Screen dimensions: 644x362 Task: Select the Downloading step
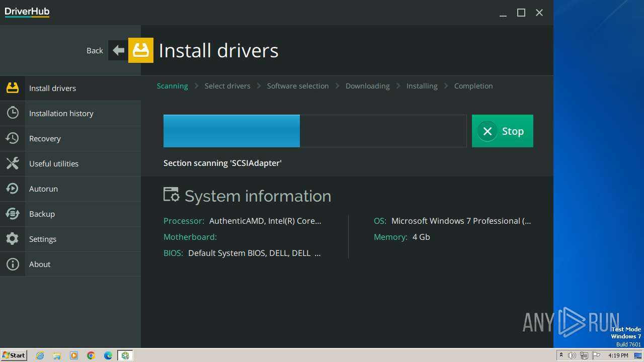(367, 86)
